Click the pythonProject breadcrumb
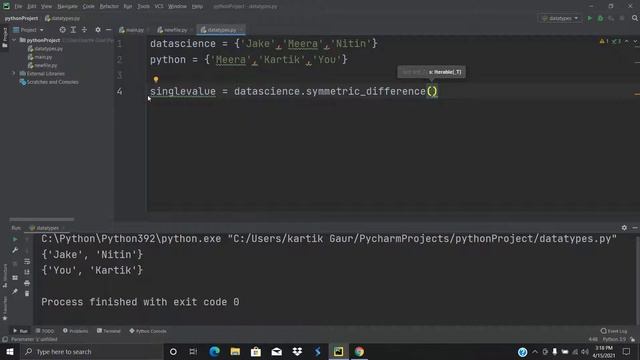Viewport: 640px width, 360px height. pyautogui.click(x=21, y=18)
